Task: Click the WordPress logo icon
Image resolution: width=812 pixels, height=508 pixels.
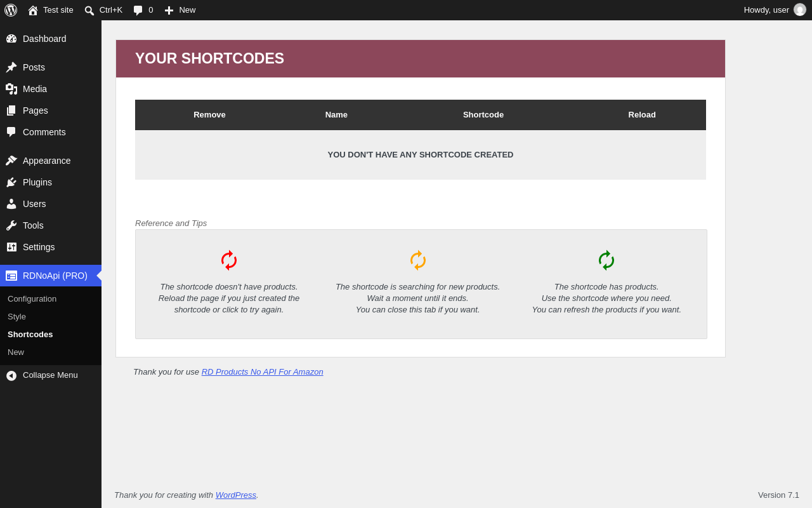Action: point(11,10)
